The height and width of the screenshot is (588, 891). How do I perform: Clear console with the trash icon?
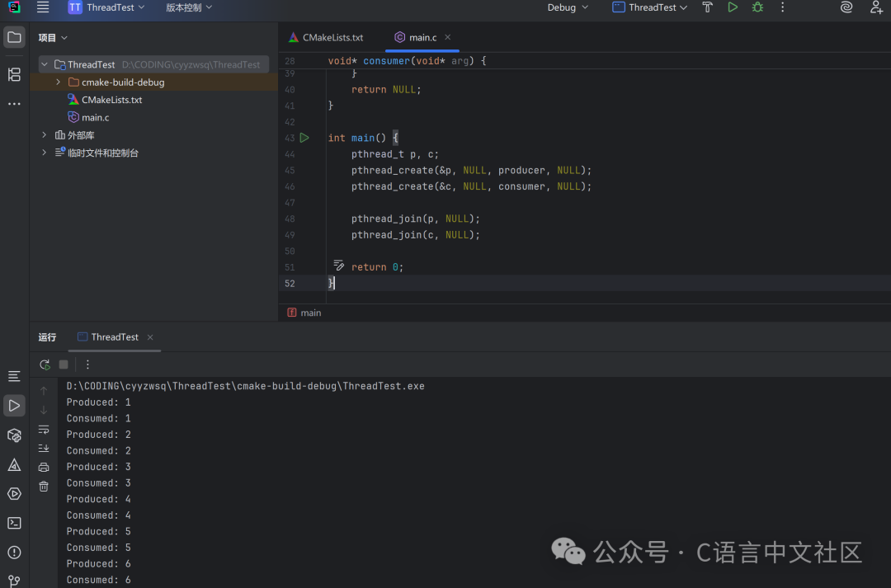coord(44,487)
